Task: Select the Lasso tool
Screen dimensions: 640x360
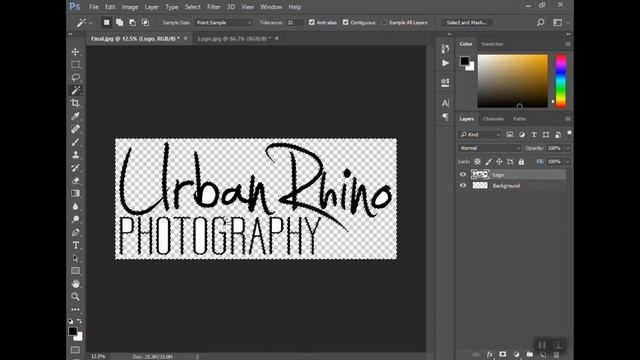Action: (x=76, y=78)
